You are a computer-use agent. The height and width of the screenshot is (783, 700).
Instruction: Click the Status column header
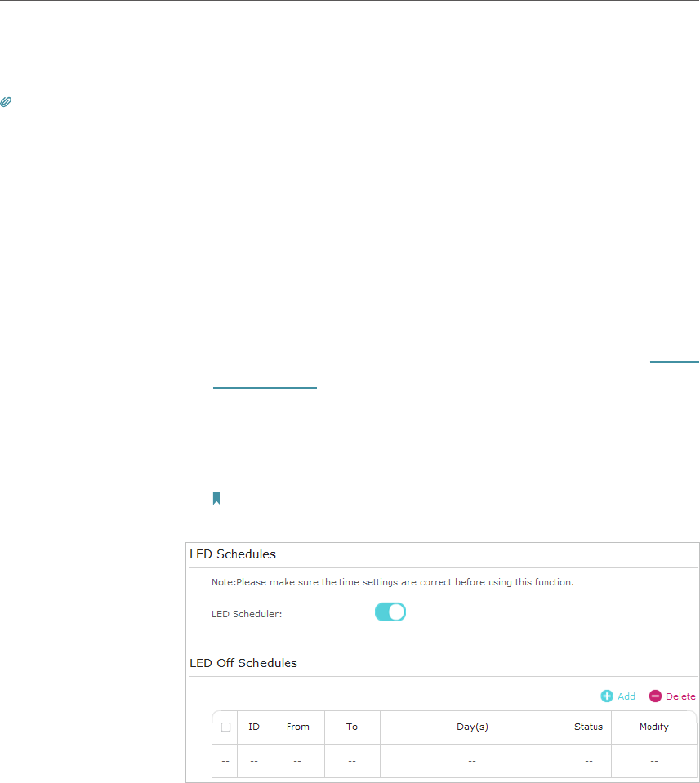click(x=588, y=727)
